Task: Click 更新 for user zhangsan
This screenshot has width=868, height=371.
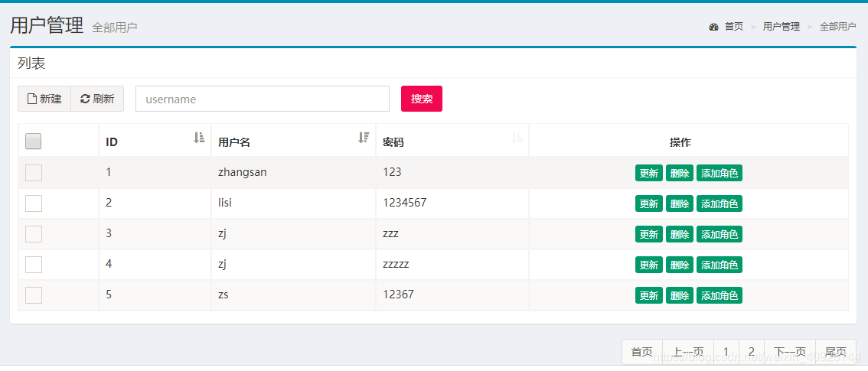Action: point(649,173)
